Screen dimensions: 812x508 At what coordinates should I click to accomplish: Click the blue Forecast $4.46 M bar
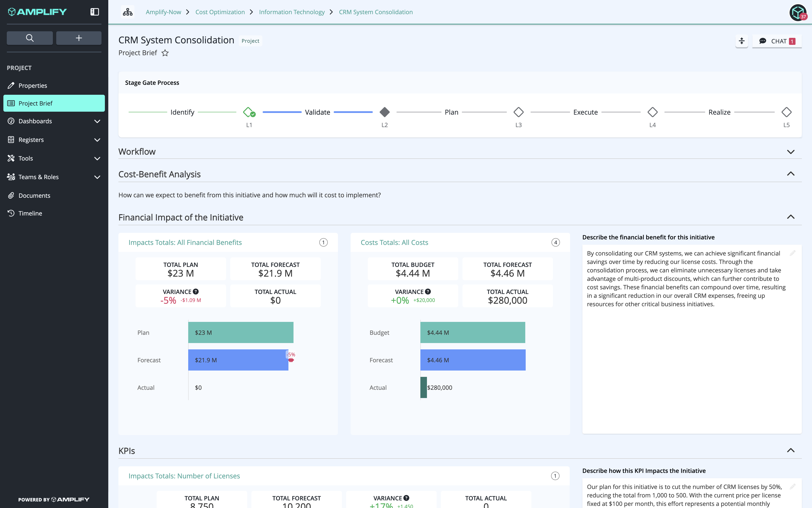coord(473,360)
